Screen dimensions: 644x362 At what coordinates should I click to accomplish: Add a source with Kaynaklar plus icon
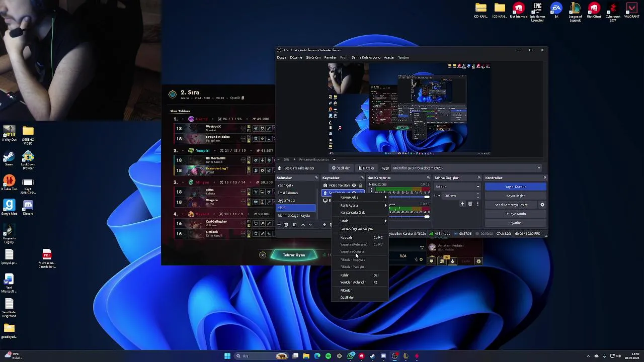point(325,225)
